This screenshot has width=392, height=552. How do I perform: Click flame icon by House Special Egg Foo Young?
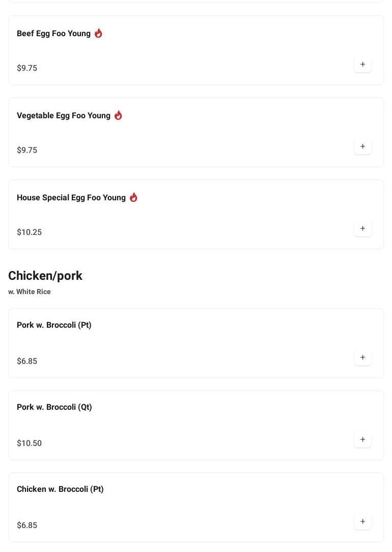tap(133, 197)
